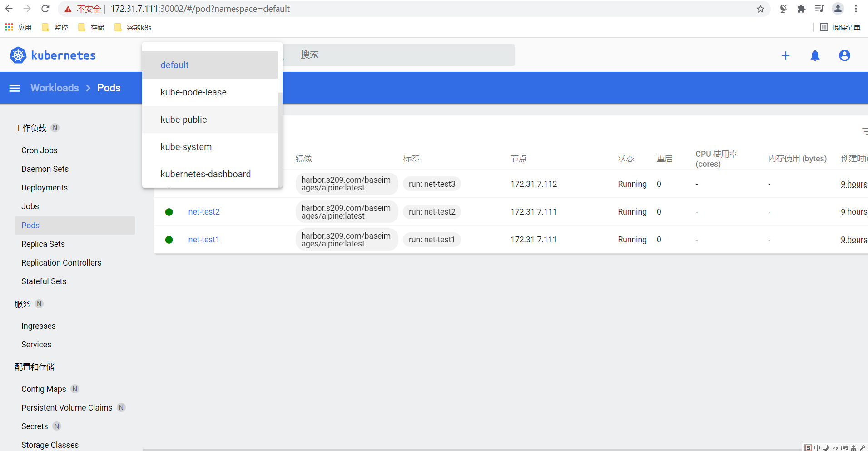The height and width of the screenshot is (451, 868).
Task: Open the 应用 apps grid shortcut
Action: click(x=19, y=27)
